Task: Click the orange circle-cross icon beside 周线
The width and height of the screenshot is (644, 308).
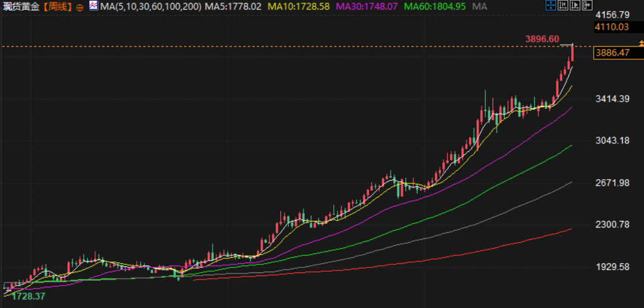Action: coord(80,7)
